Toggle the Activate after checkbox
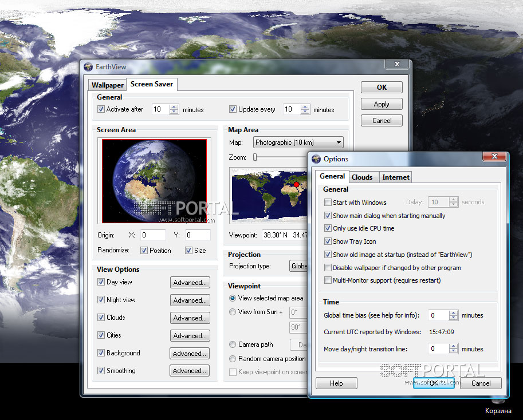 [x=101, y=109]
